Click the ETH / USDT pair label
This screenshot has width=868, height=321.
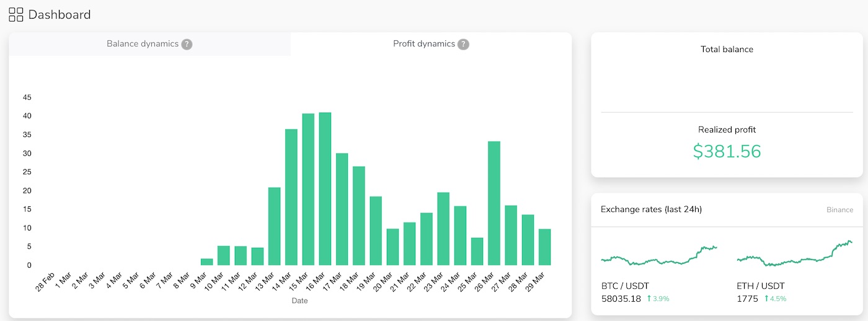pyautogui.click(x=760, y=286)
